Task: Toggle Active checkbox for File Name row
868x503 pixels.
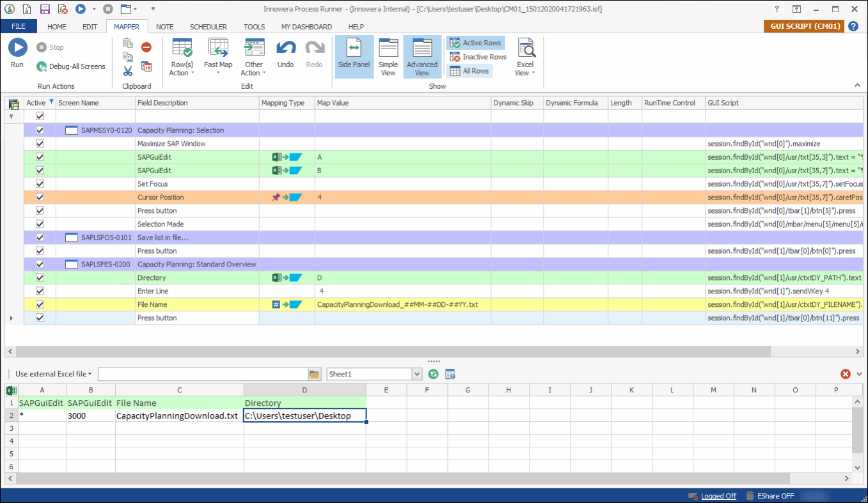Action: (x=40, y=305)
